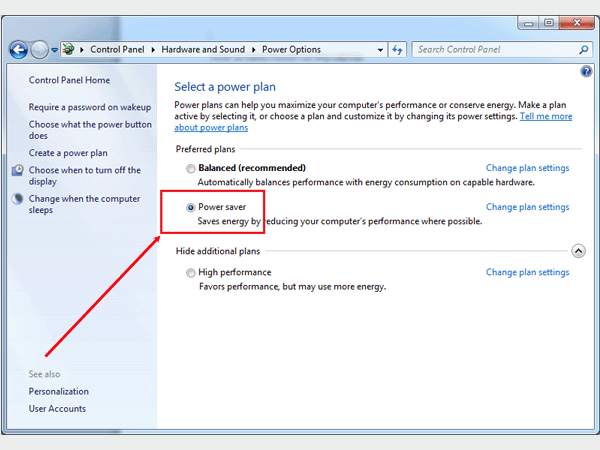This screenshot has width=600, height=450.
Task: Click the magnifier search icon
Action: pyautogui.click(x=584, y=50)
